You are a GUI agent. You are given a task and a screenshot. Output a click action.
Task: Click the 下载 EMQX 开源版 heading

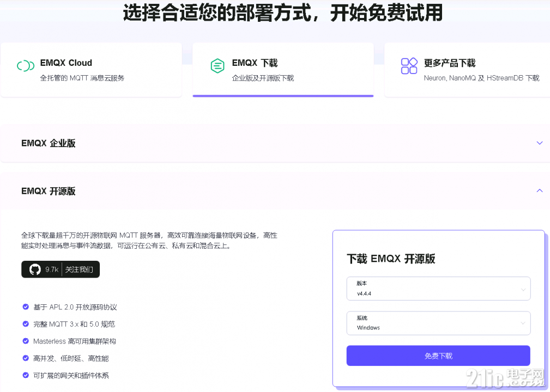pos(391,259)
